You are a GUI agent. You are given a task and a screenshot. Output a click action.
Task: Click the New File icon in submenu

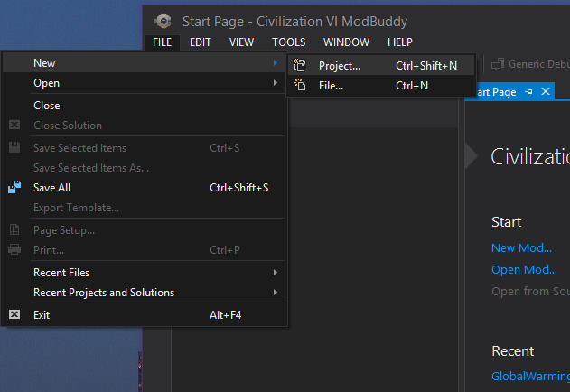301,86
